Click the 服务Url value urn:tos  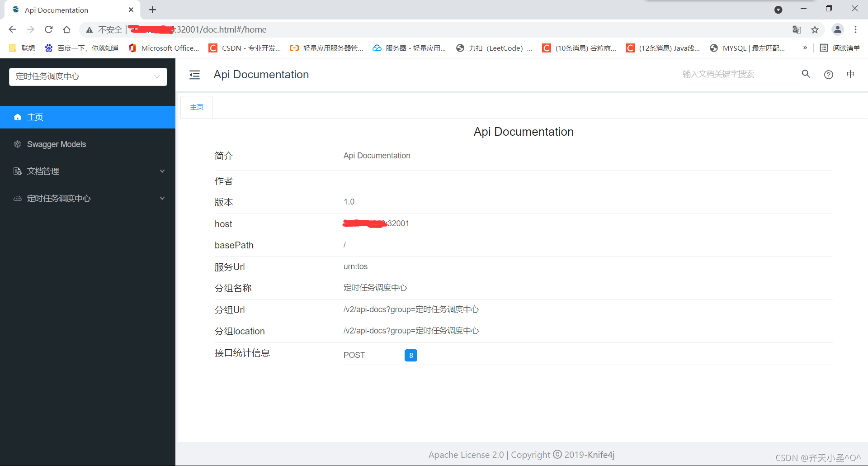[355, 266]
